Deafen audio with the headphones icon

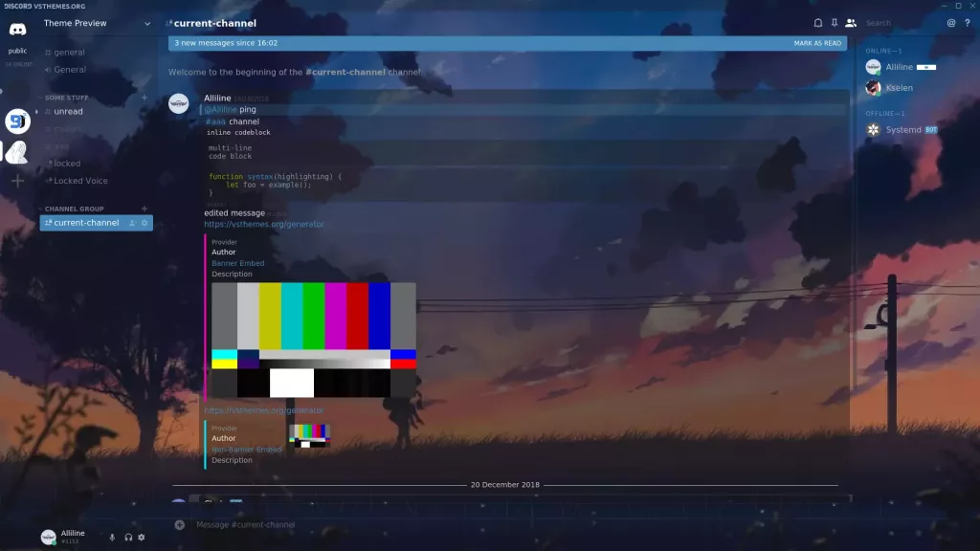pyautogui.click(x=127, y=538)
